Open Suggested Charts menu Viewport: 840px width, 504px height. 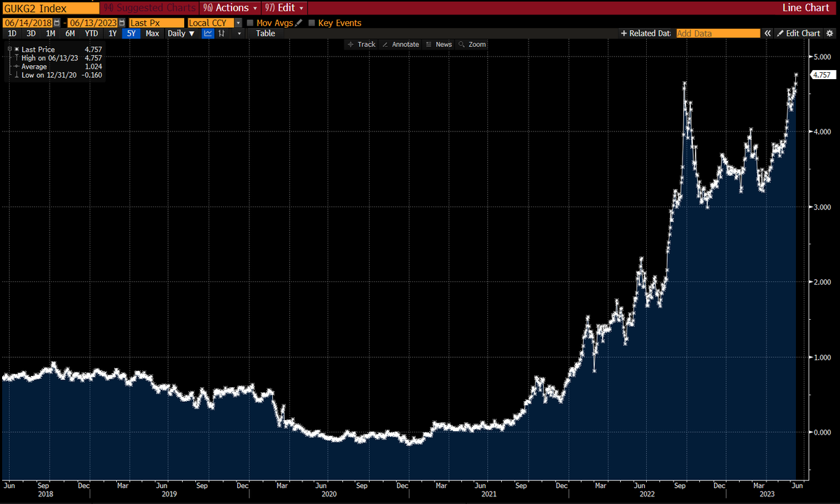coord(149,8)
